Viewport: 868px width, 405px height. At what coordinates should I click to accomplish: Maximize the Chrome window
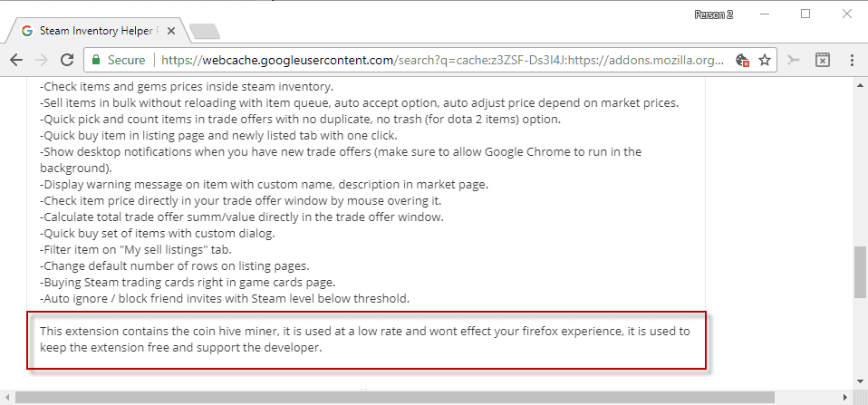805,14
